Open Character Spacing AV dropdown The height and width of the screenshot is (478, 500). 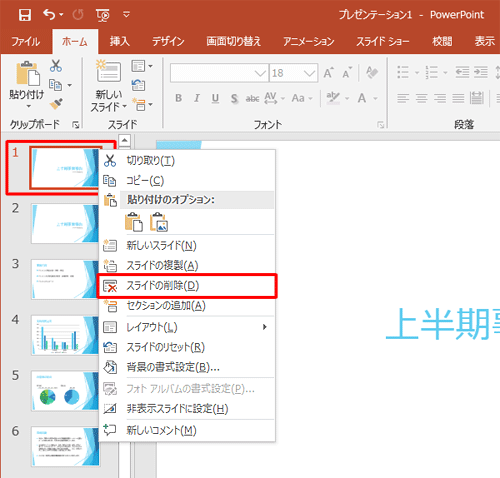(275, 98)
